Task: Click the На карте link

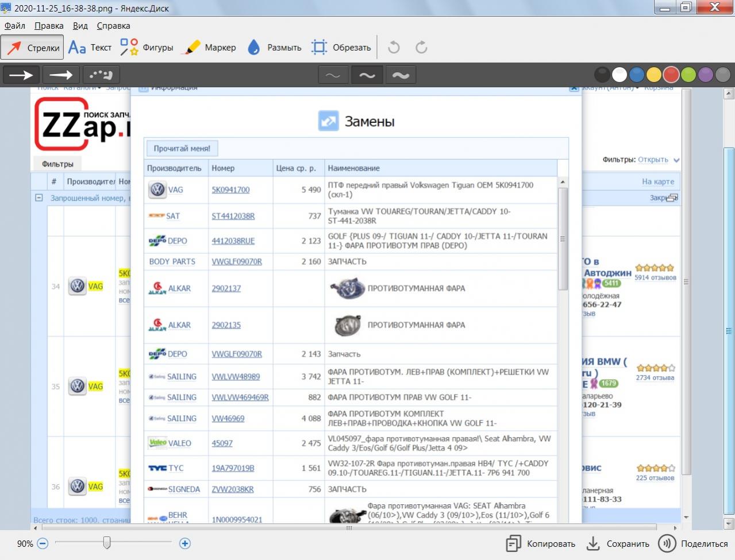Action: (x=658, y=181)
